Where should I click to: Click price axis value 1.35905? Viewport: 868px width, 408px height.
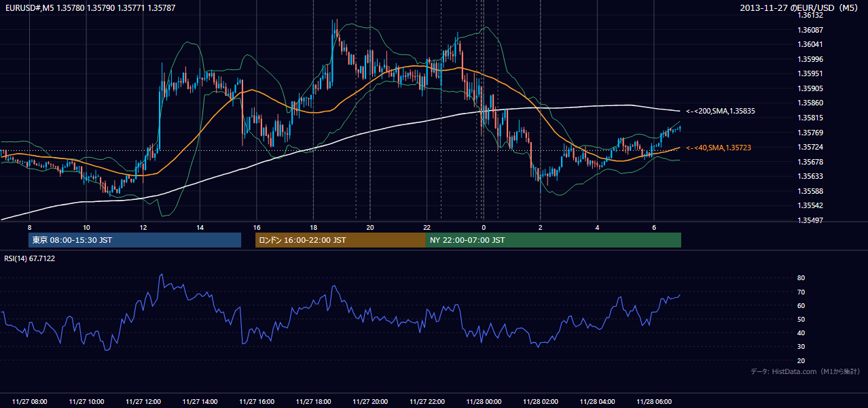click(810, 88)
